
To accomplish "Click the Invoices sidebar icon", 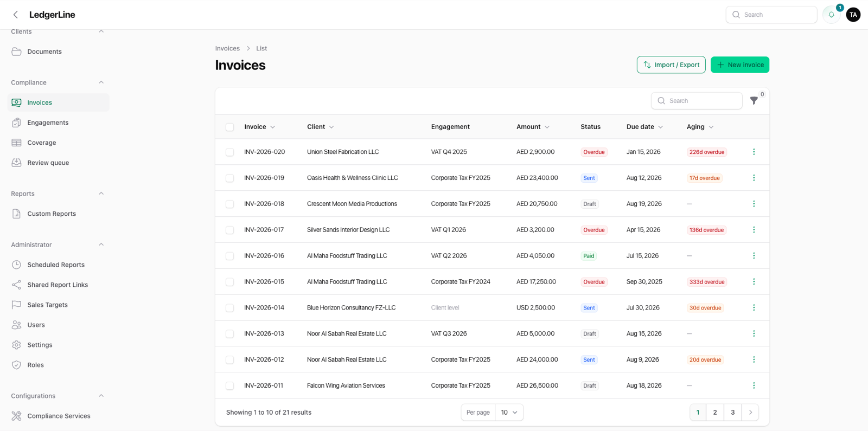I will click(17, 102).
